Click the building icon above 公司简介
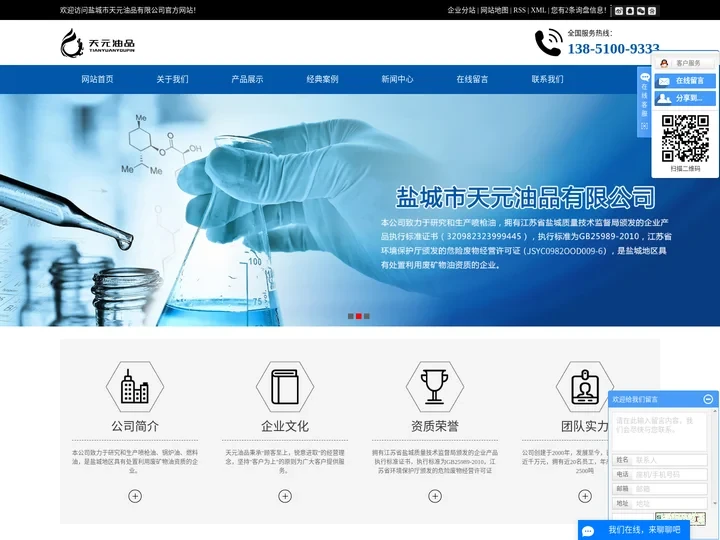Screen dimensions: 720x540 click(x=134, y=387)
